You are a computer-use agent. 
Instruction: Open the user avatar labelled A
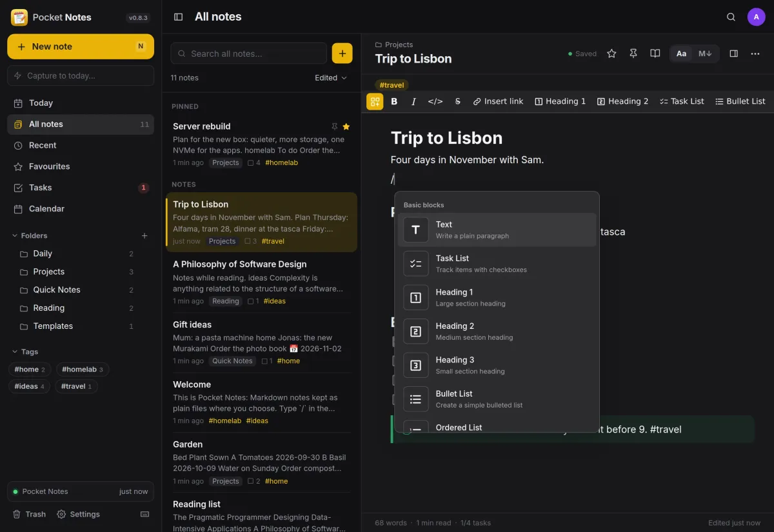coord(757,17)
